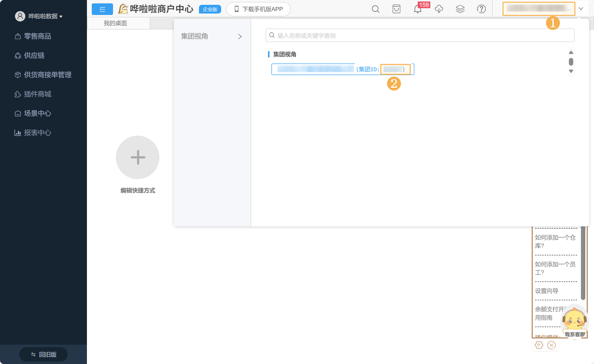Image resolution: width=594 pixels, height=364 pixels.
Task: Switch to the 我的桌面 tab
Action: 115,23
